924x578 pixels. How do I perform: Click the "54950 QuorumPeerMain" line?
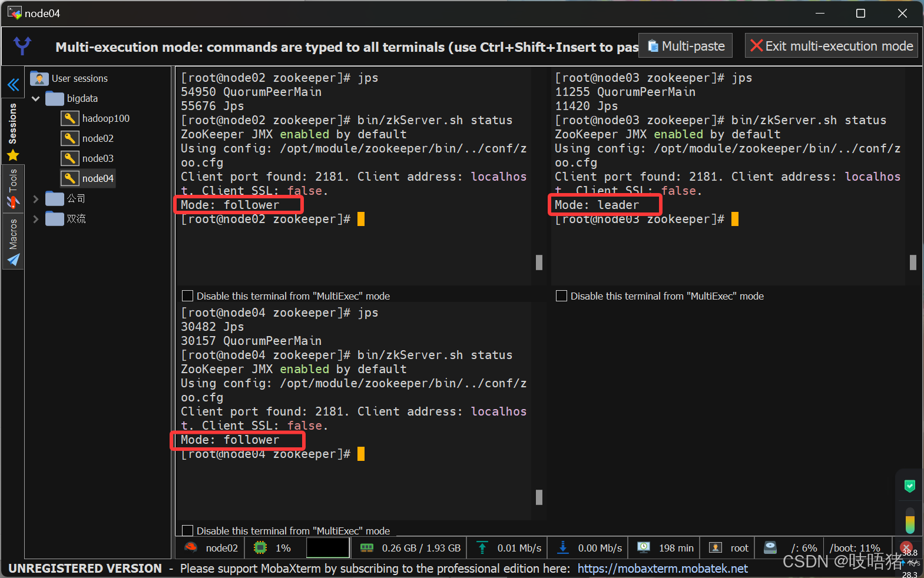pos(251,92)
